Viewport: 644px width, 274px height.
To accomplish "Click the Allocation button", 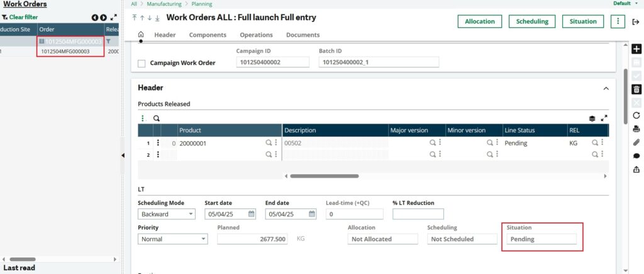I will click(x=480, y=21).
